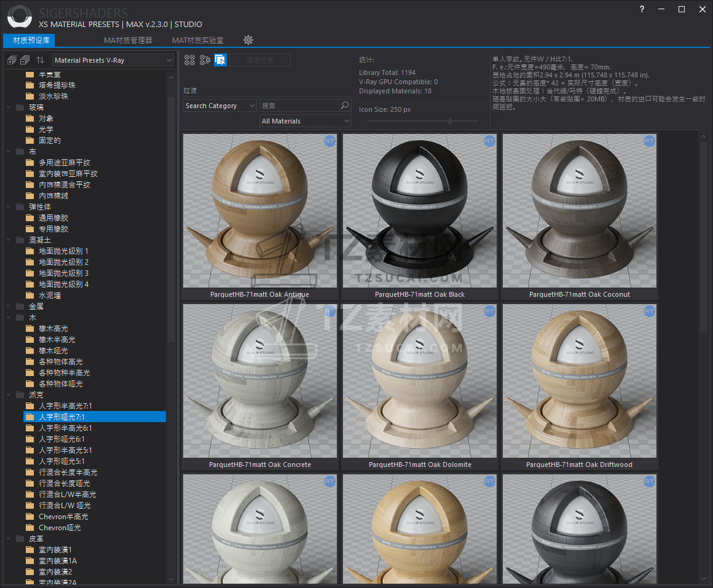Toggle the 金属 tree group arrow

click(x=9, y=307)
